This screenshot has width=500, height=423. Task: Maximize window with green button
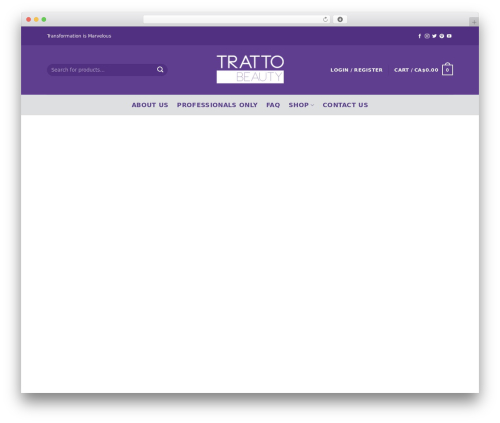[x=44, y=19]
